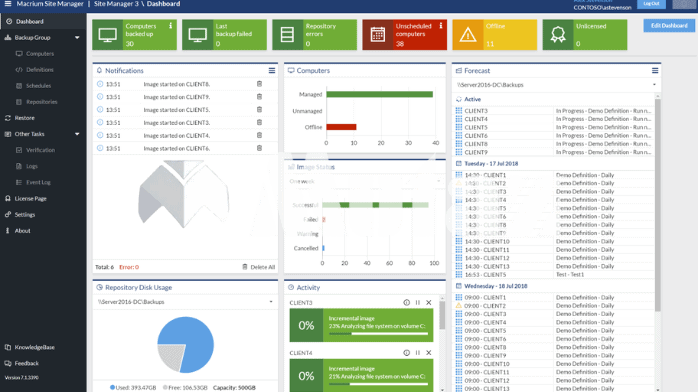
Task: Collapse the Other Tasks section arrow
Action: [77, 134]
